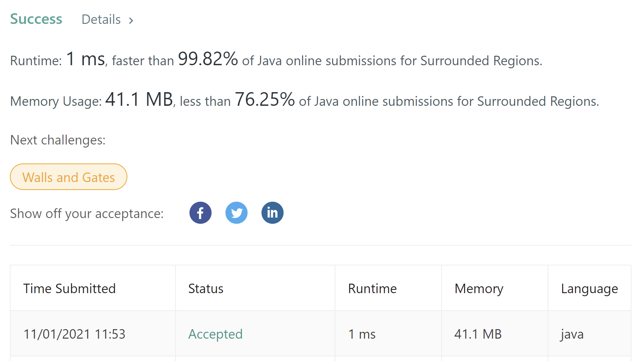
Task: Open the Walls and Gates challenge
Action: 69,177
